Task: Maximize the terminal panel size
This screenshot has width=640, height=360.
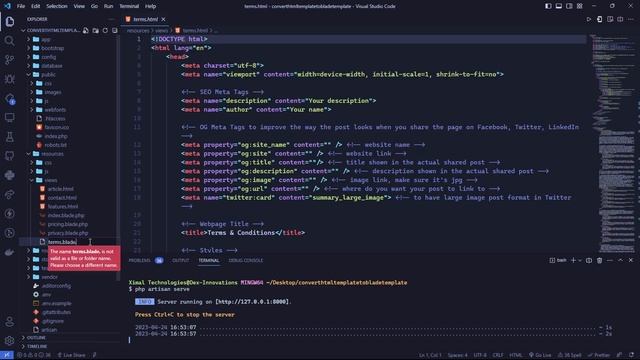Action: 620,260
